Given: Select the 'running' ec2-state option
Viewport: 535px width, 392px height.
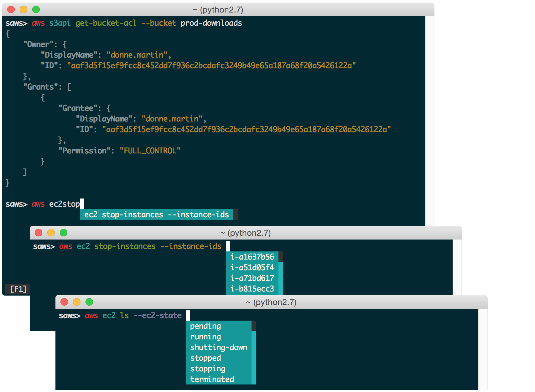Looking at the screenshot, I should (x=219, y=337).
